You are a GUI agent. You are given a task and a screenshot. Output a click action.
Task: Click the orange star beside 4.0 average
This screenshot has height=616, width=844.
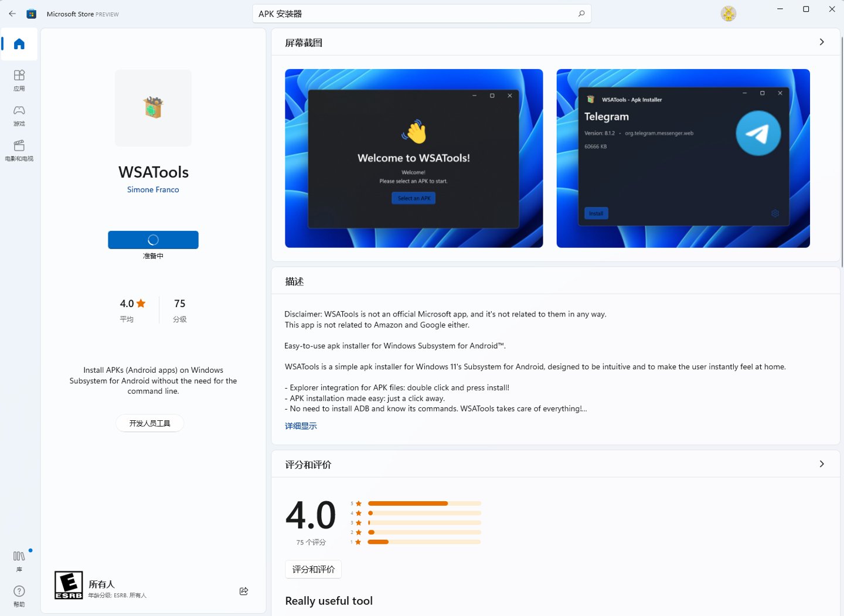[141, 303]
